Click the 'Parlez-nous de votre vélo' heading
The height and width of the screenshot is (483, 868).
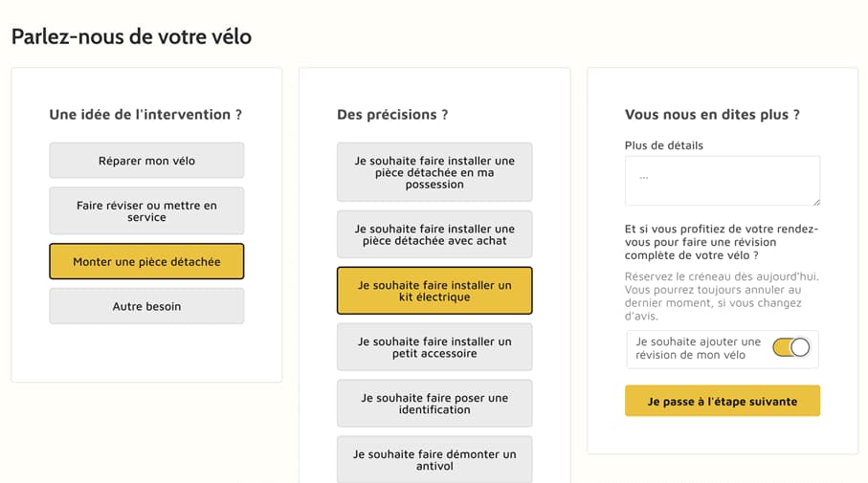132,36
